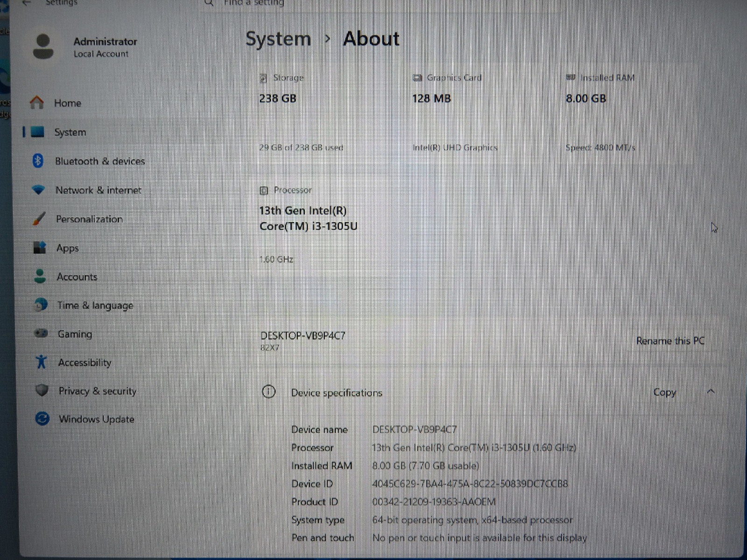Viewport: 747px width, 560px height.
Task: Click the Administrator Local Account name
Action: pos(105,47)
